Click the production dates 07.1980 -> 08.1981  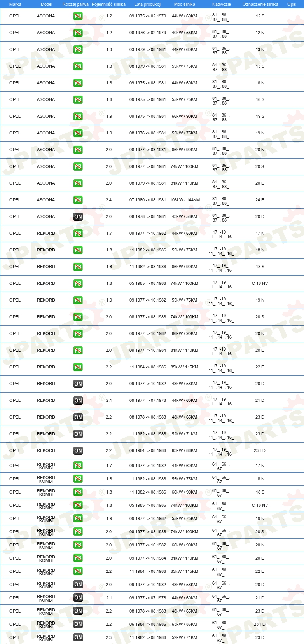coord(148,200)
